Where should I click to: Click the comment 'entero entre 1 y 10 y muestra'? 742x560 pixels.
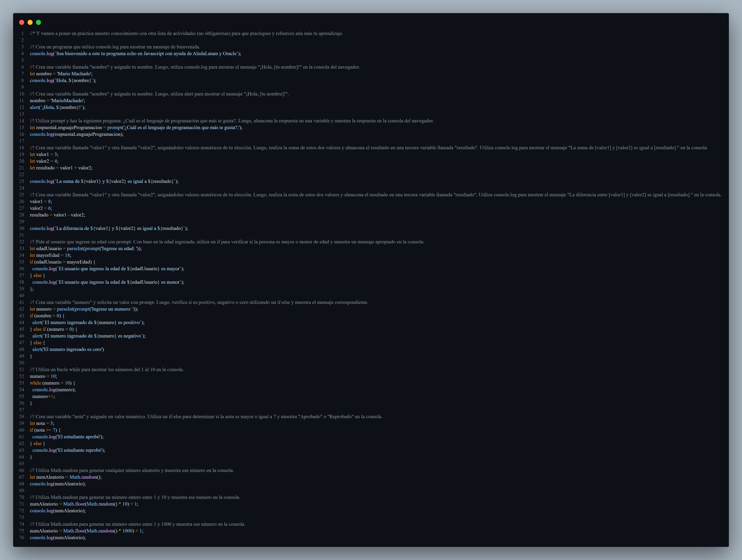[x=135, y=497]
